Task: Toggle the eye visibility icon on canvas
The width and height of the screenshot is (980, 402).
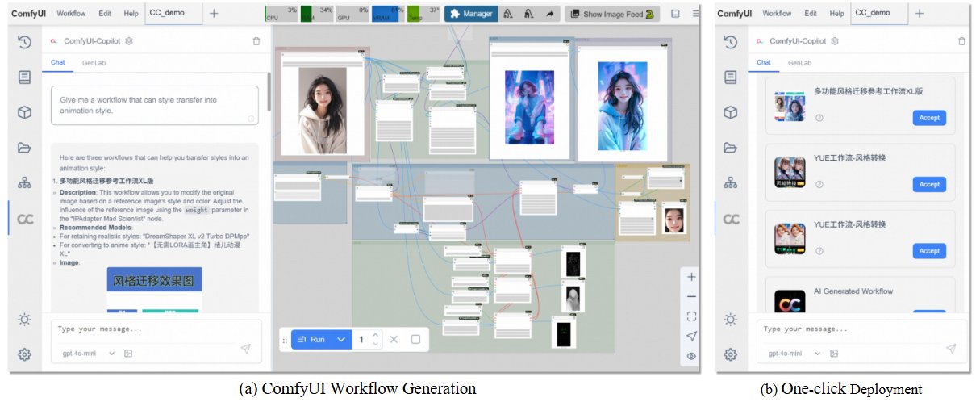Action: pos(691,356)
